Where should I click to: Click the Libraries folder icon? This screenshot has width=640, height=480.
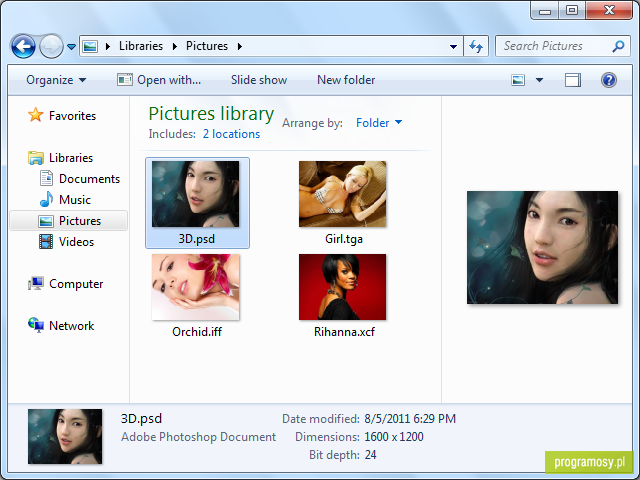pyautogui.click(x=36, y=158)
